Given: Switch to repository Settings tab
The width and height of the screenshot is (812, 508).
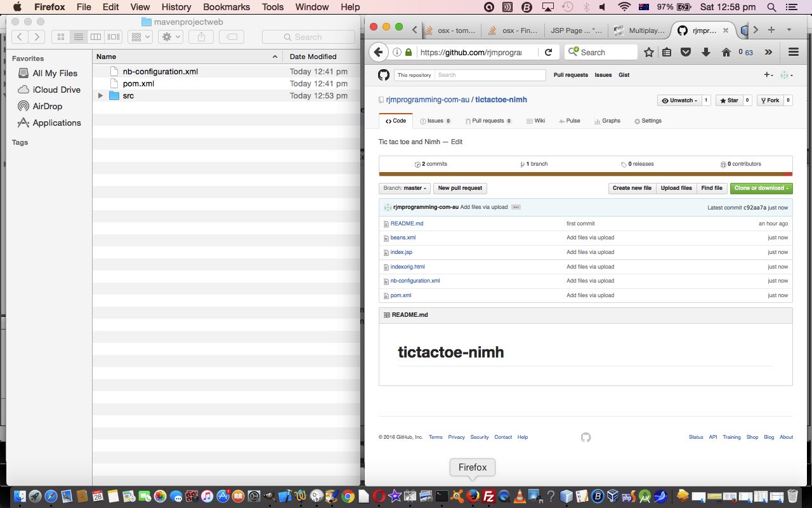Looking at the screenshot, I should 648,121.
